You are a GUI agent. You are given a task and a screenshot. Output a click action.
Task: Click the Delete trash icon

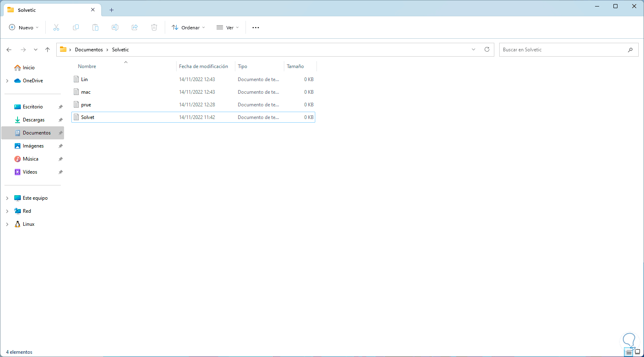click(x=154, y=27)
